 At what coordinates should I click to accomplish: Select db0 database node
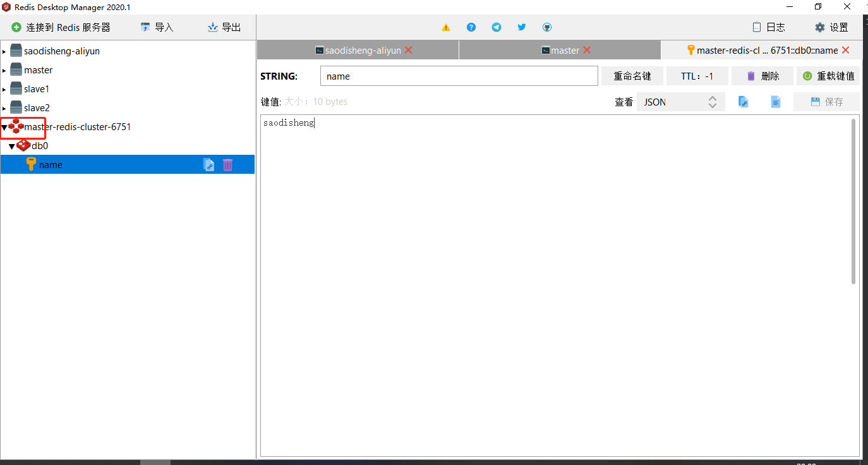40,146
